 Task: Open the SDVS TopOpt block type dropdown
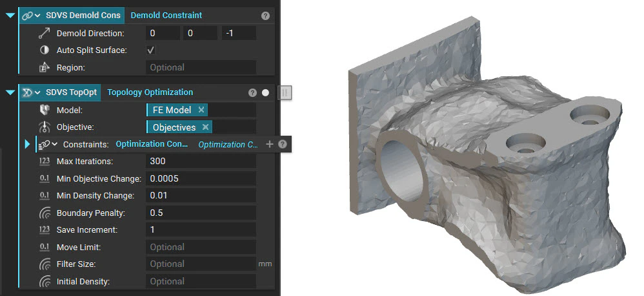tap(37, 92)
